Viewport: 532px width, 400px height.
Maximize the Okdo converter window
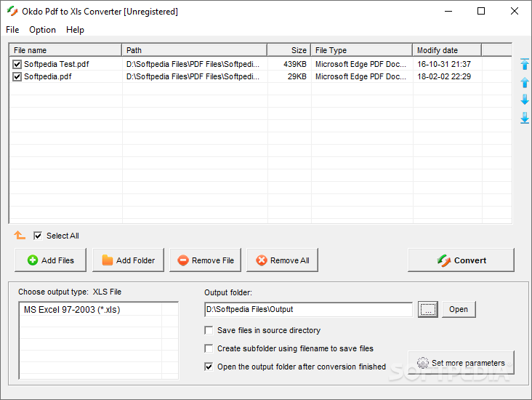pyautogui.click(x=481, y=11)
